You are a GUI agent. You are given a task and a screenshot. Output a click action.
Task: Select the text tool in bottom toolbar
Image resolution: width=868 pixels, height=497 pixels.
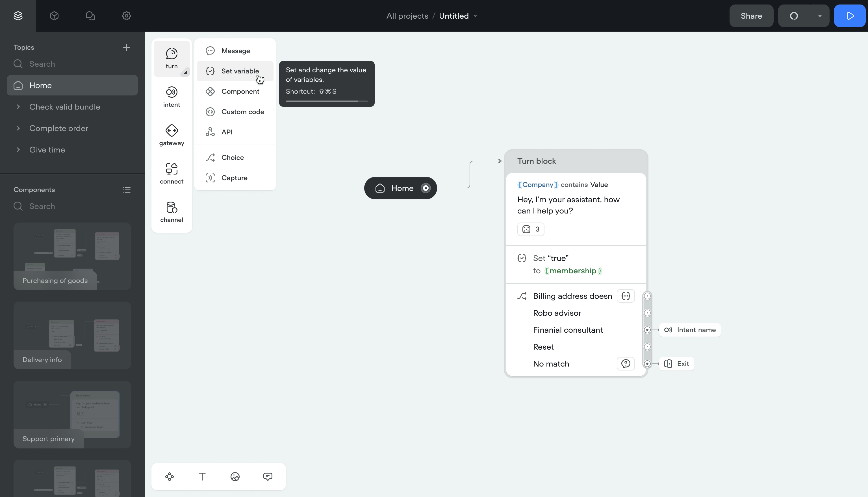pos(202,476)
